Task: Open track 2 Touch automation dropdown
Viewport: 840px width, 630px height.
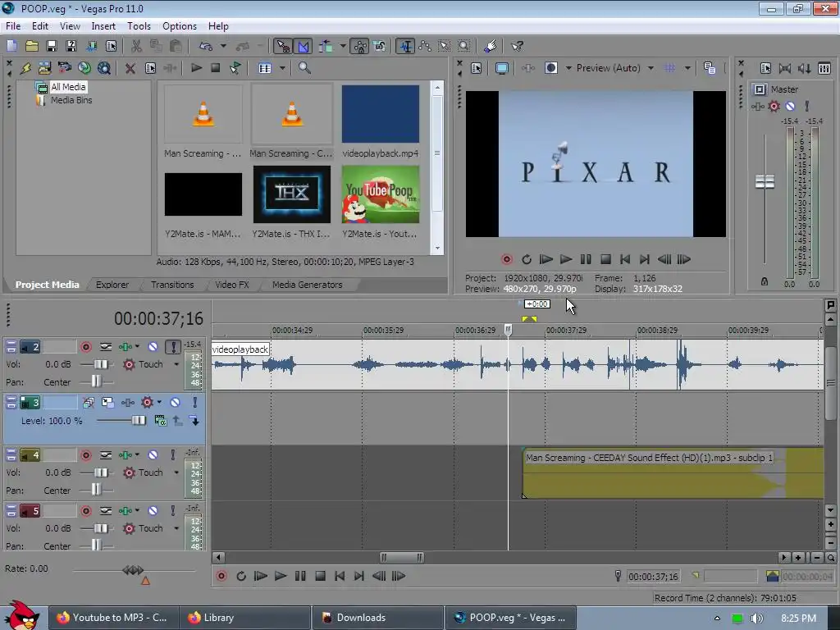Action: tap(176, 364)
